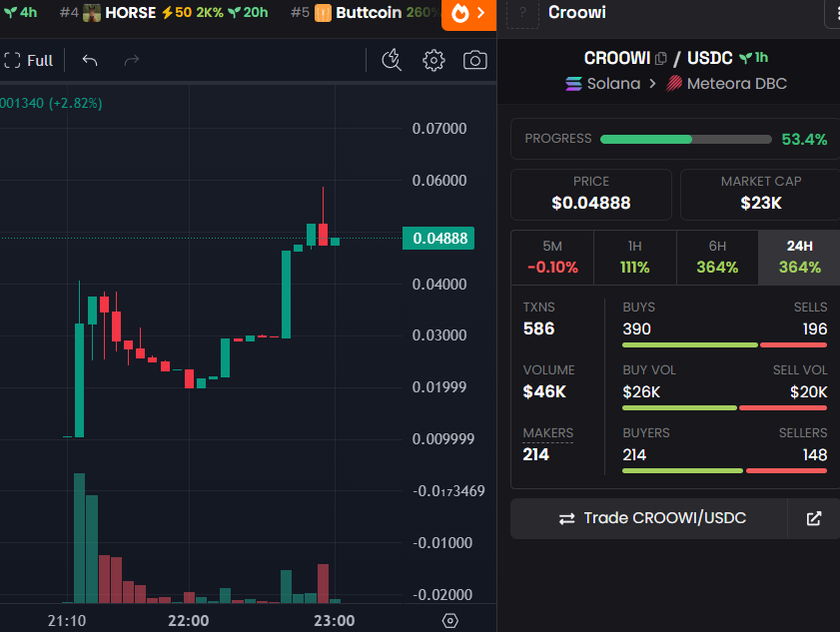The width and height of the screenshot is (840, 632).
Task: Click the Croowi placeholder token image
Action: tap(522, 13)
